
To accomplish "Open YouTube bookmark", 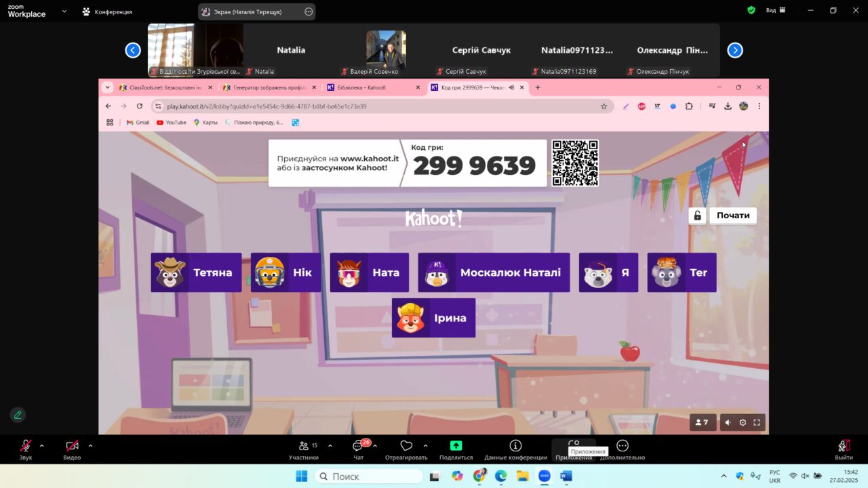I will click(x=171, y=123).
